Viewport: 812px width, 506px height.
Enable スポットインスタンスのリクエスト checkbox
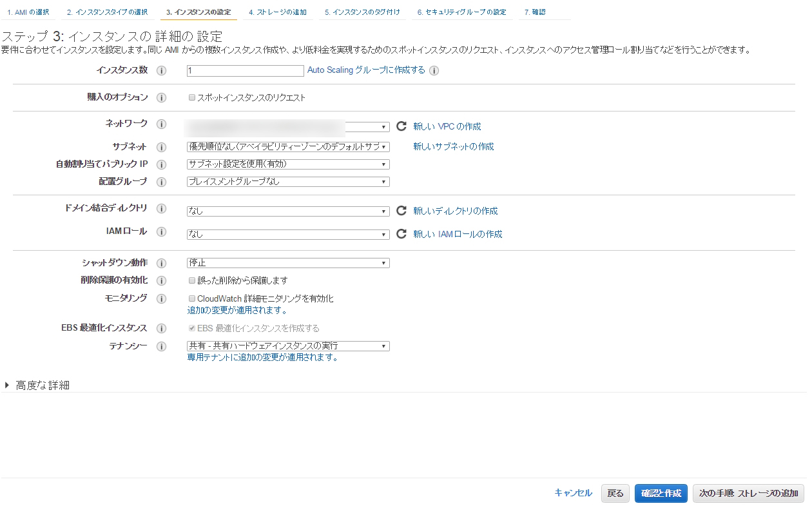click(x=191, y=97)
